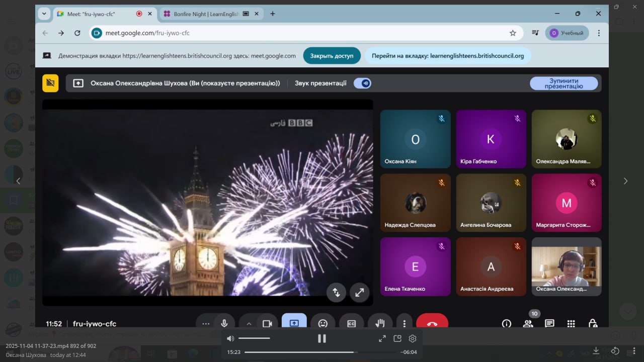The image size is (644, 362).
Task: Turn on closed captions
Action: tap(351, 323)
